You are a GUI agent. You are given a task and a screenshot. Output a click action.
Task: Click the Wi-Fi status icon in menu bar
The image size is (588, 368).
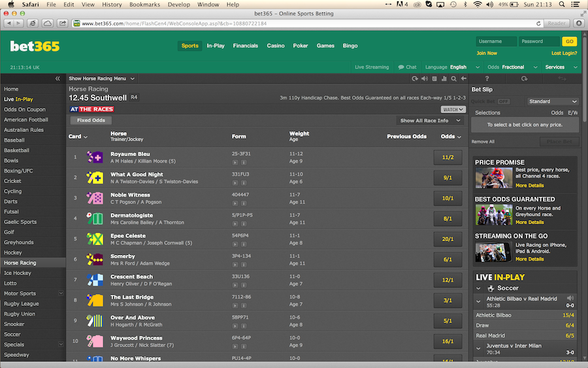click(478, 5)
